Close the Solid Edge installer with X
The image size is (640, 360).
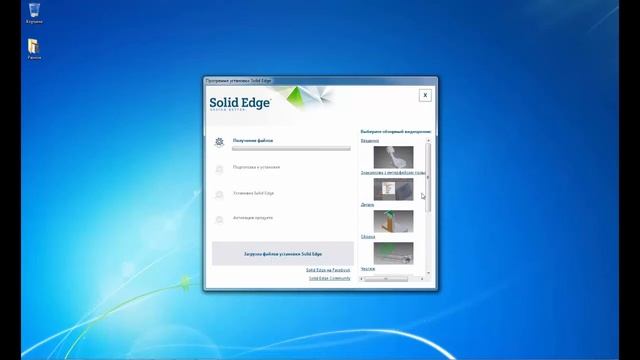click(x=425, y=95)
